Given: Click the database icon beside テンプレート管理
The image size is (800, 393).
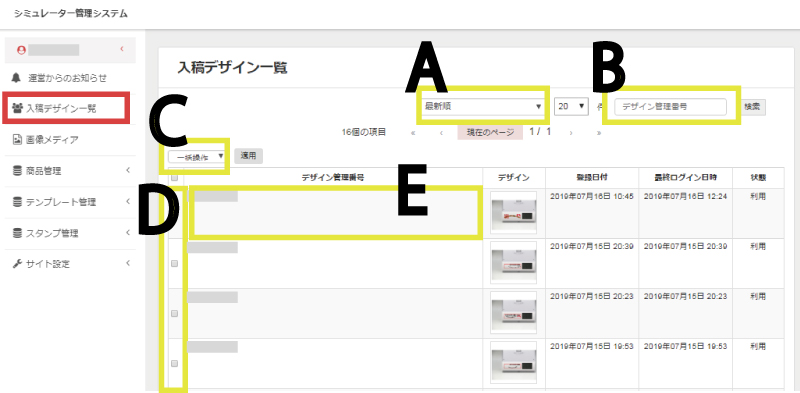Looking at the screenshot, I should 17,202.
